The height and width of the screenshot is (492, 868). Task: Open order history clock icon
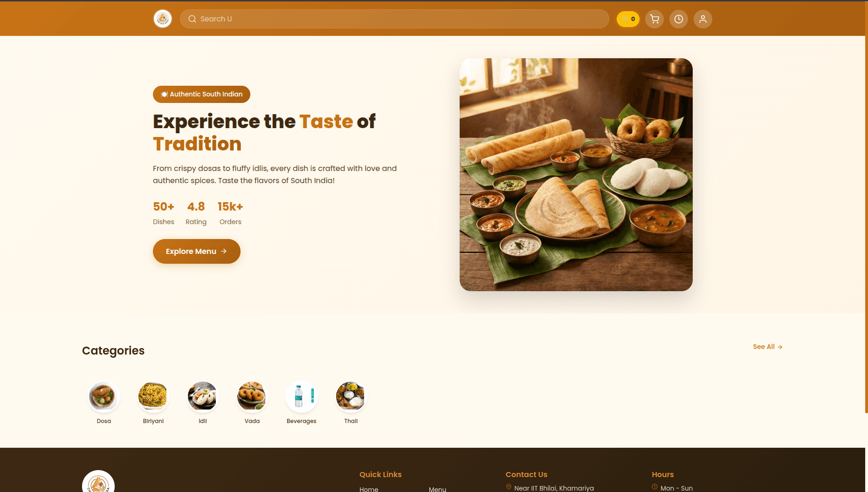click(x=679, y=19)
